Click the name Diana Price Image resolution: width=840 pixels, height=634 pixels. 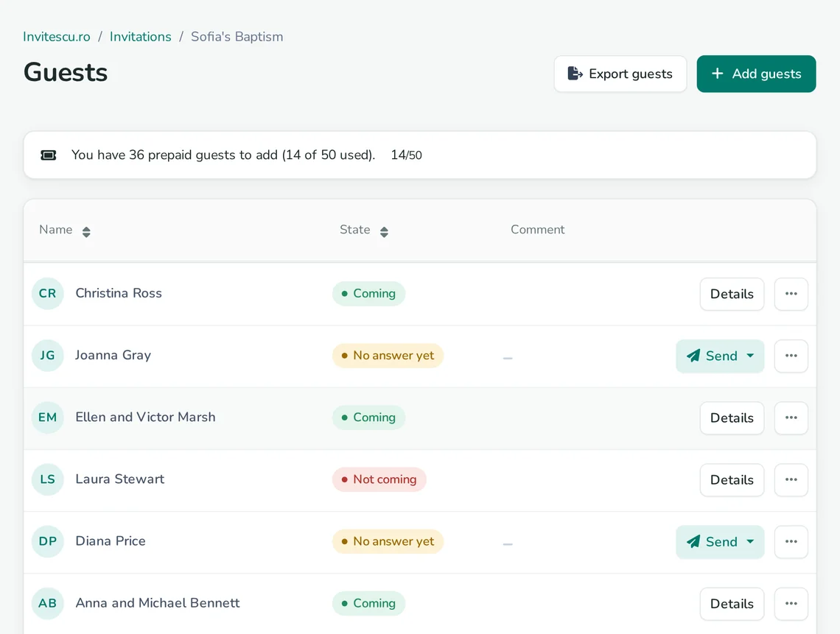point(111,541)
